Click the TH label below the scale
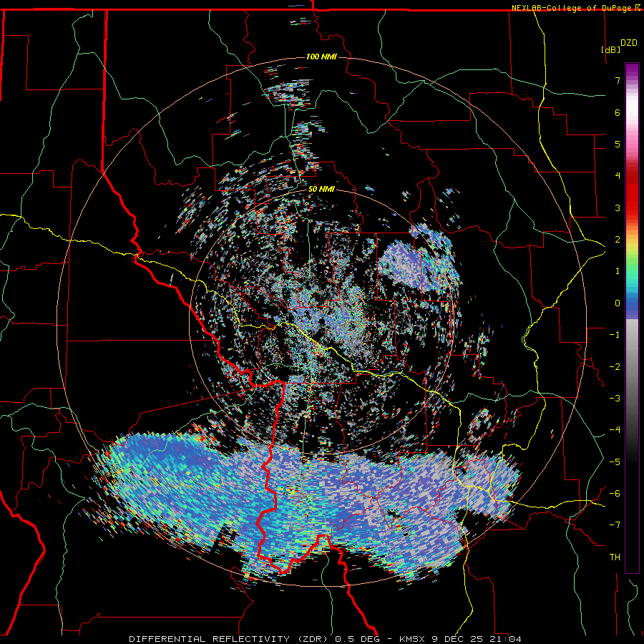644x644 pixels. [615, 557]
